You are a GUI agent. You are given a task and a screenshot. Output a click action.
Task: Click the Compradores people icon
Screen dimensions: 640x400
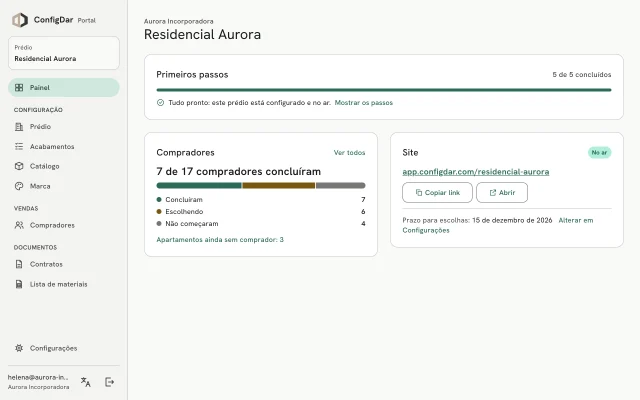coord(19,225)
